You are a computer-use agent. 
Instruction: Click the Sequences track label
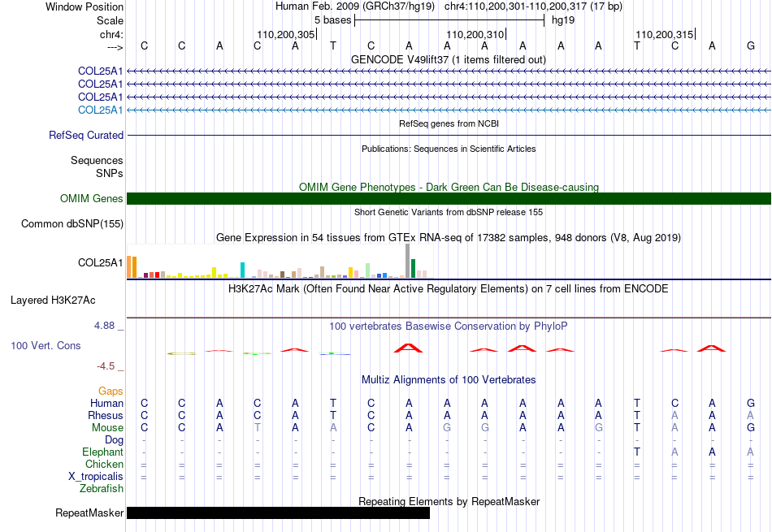tap(97, 161)
